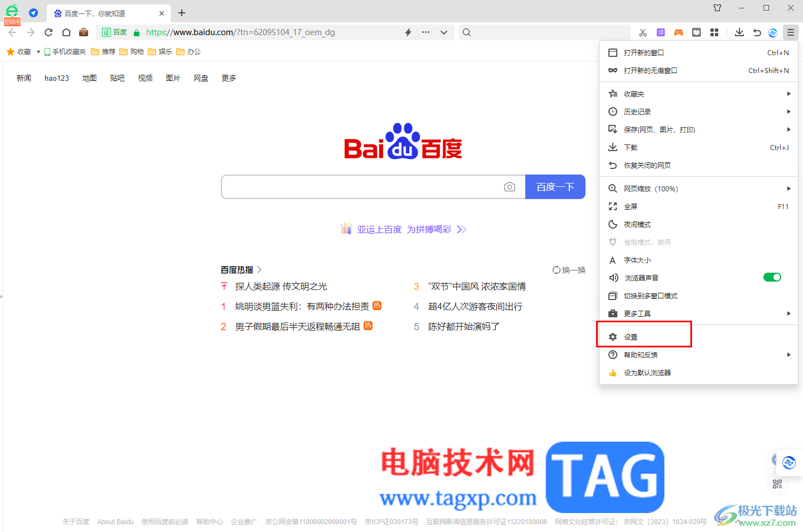Toggle the 浏览器声音 switch
The width and height of the screenshot is (803, 532).
click(772, 277)
